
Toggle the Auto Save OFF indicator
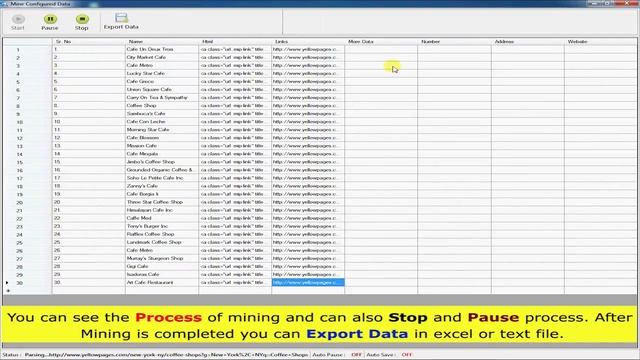pos(407,355)
